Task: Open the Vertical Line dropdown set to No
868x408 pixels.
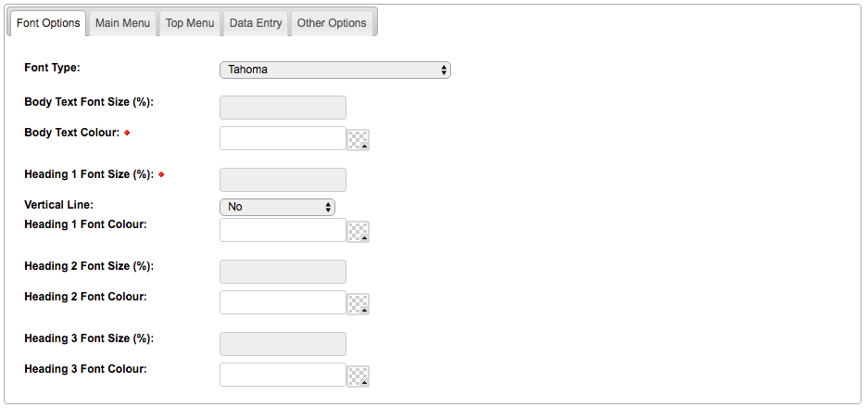Action: coord(277,207)
